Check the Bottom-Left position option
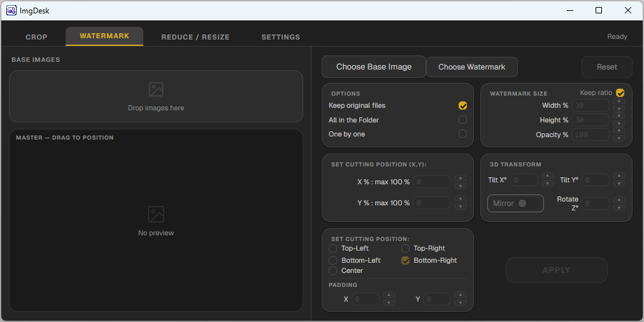The image size is (644, 322). pos(333,260)
